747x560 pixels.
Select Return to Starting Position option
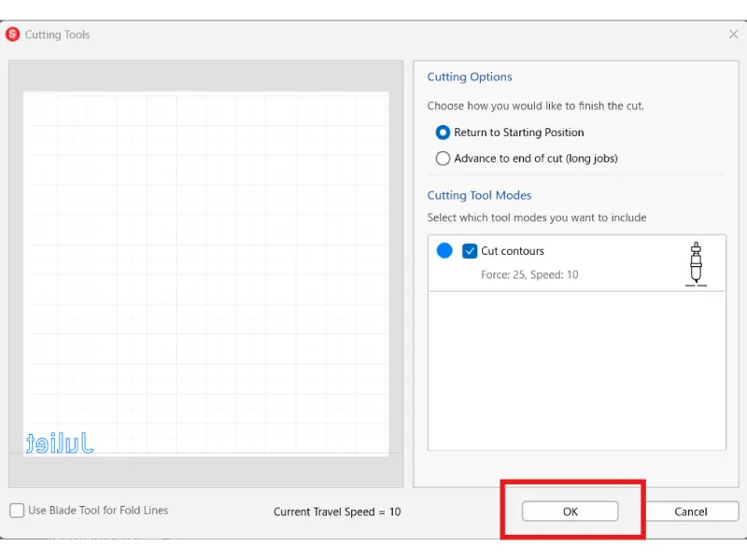tap(444, 133)
